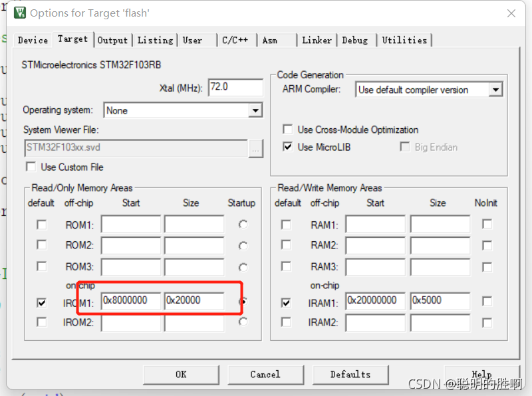
Task: Toggle Big Endian checkbox
Action: 405,147
